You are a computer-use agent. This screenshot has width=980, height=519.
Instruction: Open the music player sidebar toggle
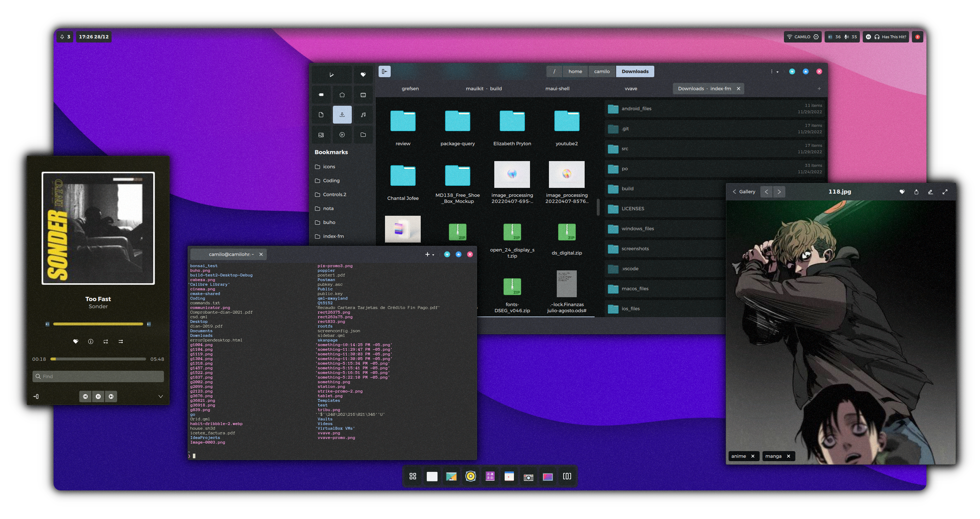(36, 396)
